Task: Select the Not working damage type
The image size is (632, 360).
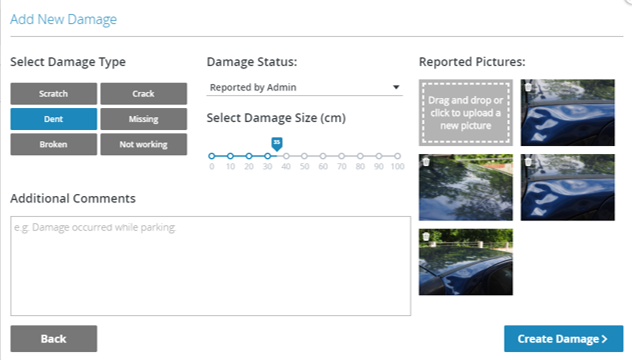Action: 143,144
